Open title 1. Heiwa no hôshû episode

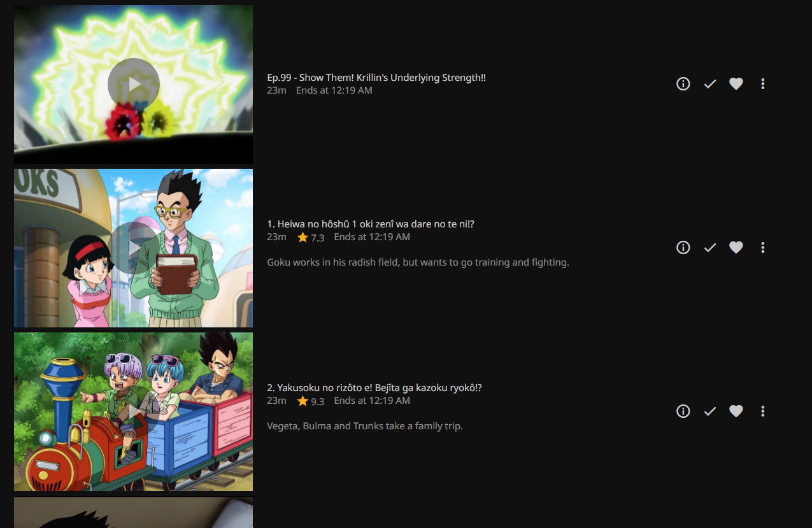(x=371, y=224)
